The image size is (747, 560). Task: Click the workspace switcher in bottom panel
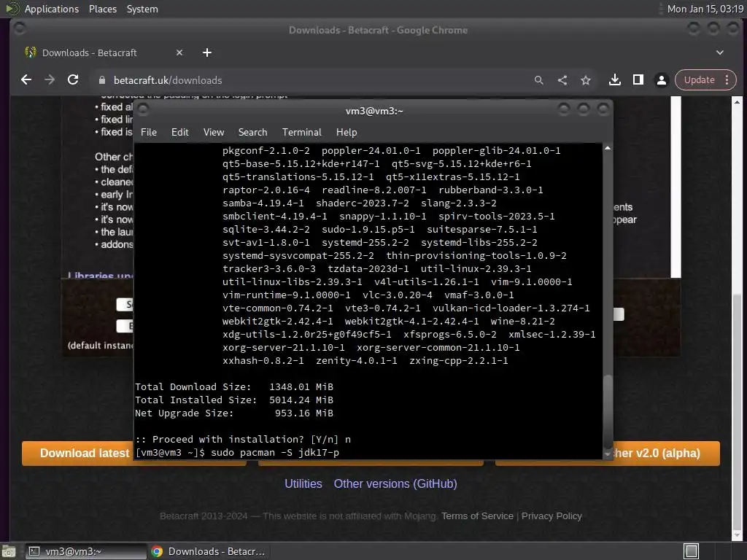(692, 551)
